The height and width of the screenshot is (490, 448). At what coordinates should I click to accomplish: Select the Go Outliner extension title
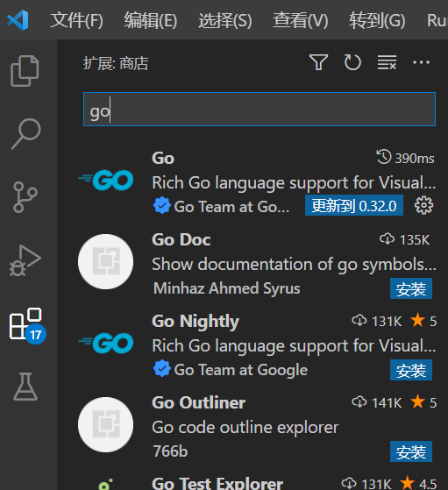198,402
